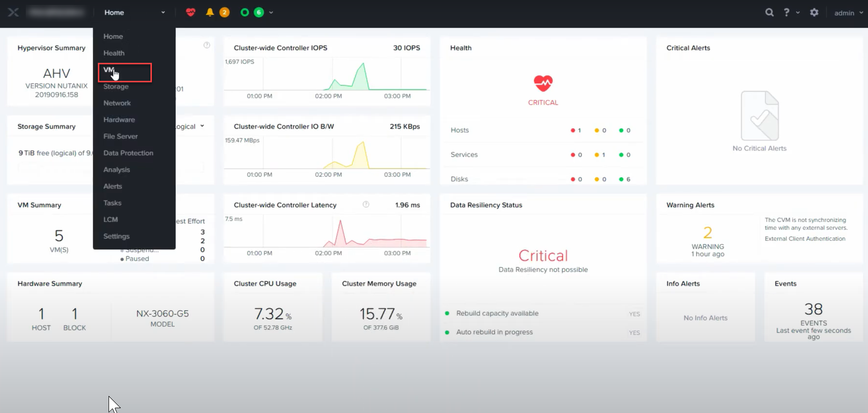Screen dimensions: 868x413
Task: Click the alerts bell icon
Action: [x=210, y=13]
